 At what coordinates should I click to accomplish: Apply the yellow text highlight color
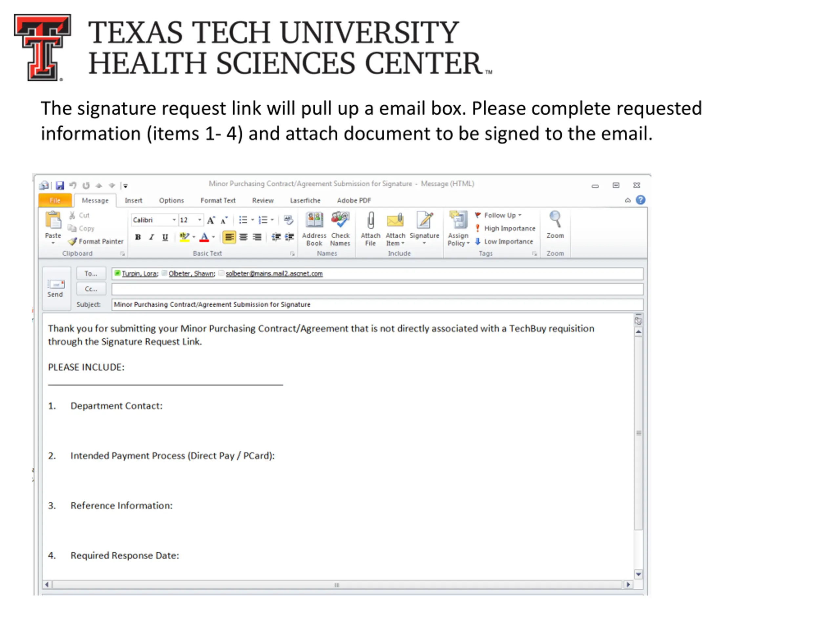(184, 237)
